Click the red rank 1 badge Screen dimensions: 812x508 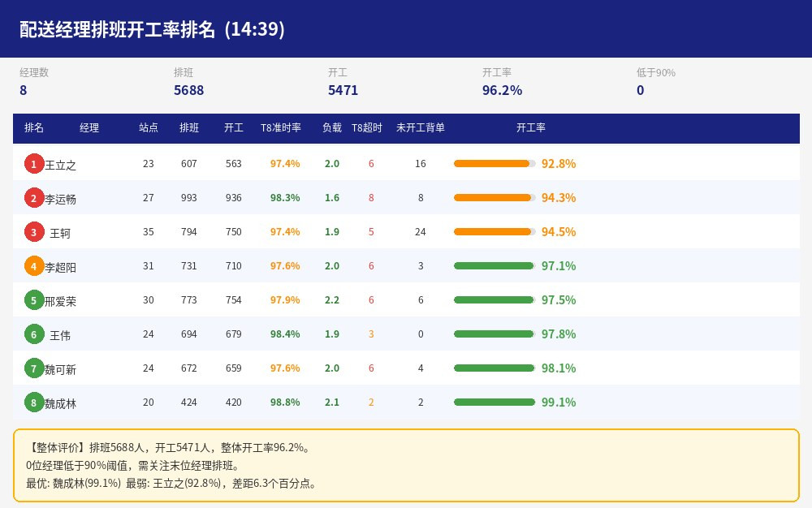coord(33,164)
